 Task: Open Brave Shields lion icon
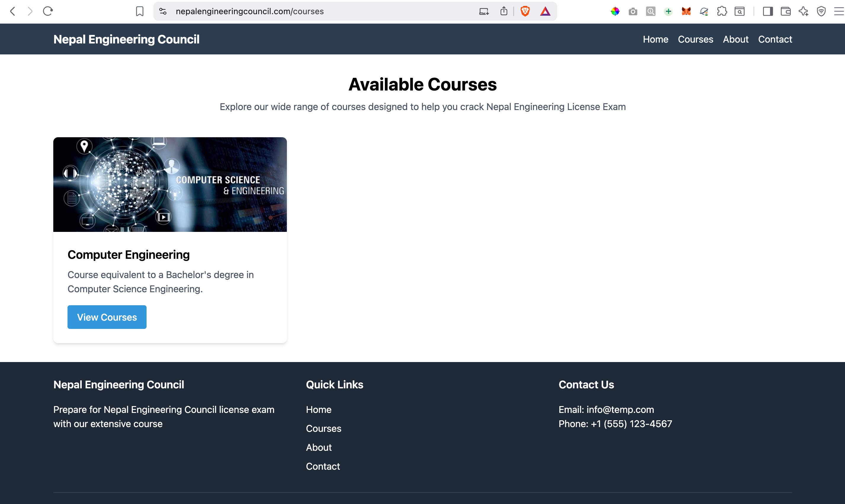click(525, 11)
